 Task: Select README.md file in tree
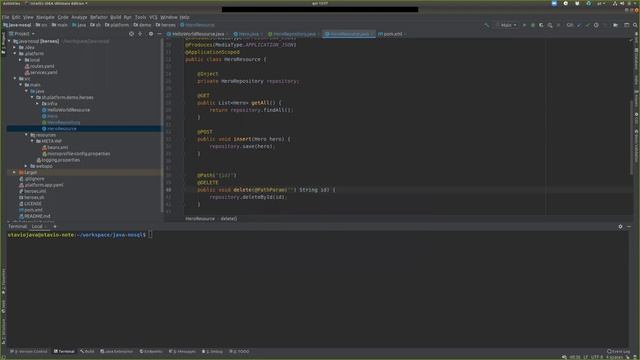(x=35, y=216)
